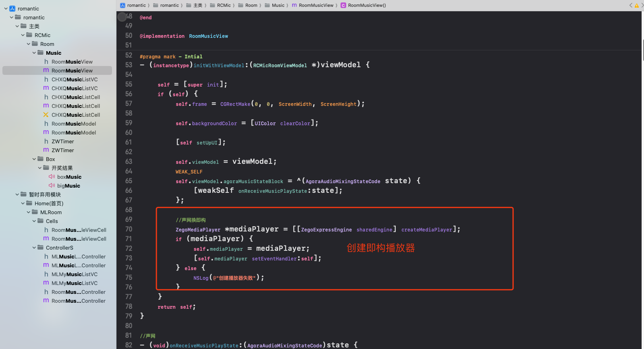Image resolution: width=644 pixels, height=349 pixels.
Task: Open the RoomMusicView() symbol menu in jump bar
Action: 366,5
